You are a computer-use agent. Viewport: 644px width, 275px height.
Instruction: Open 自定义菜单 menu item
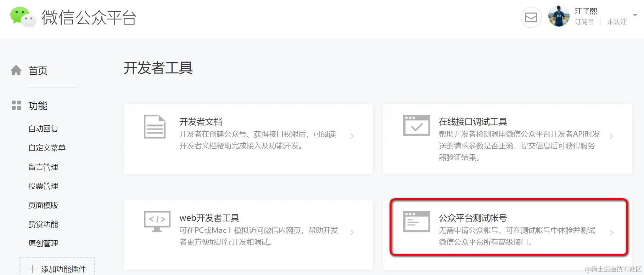pyautogui.click(x=47, y=148)
